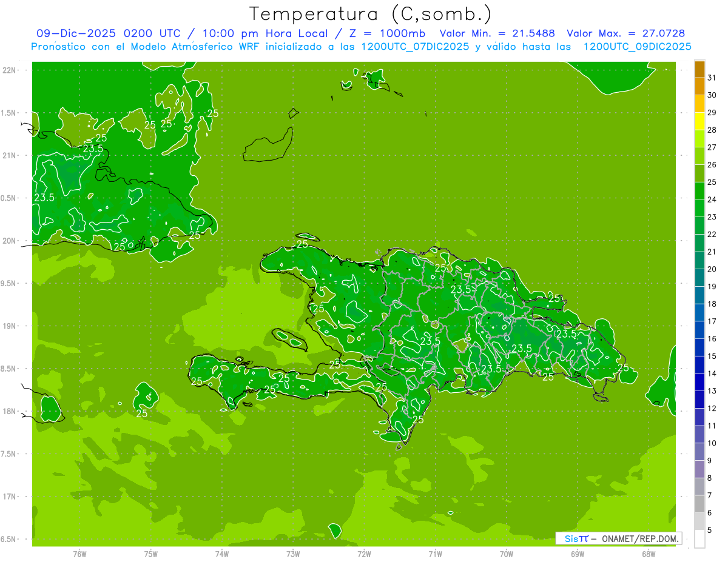Screen dimensions: 728x562
Task: Click the 76W longitude axis label
Action: (x=79, y=554)
